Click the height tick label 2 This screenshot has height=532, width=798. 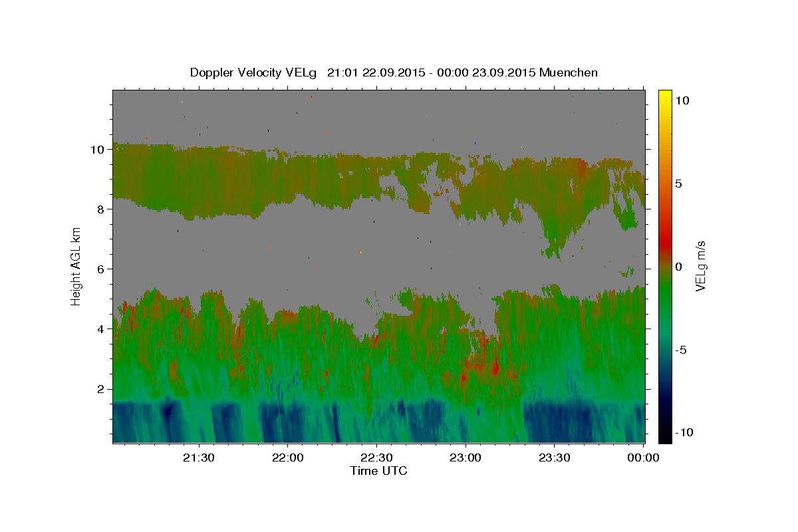100,389
